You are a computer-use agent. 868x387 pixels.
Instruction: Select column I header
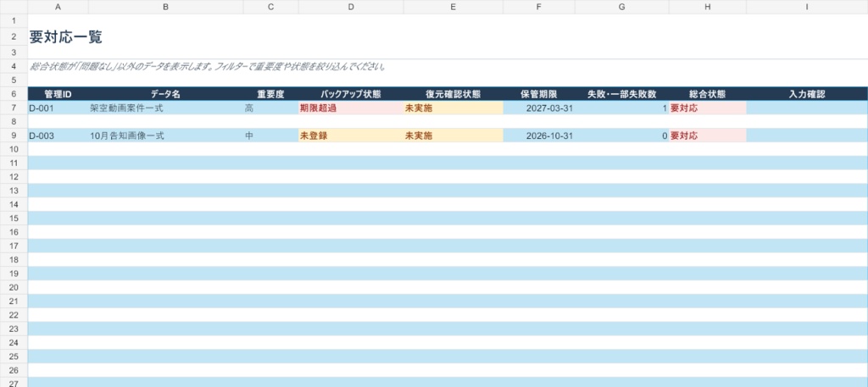[807, 7]
